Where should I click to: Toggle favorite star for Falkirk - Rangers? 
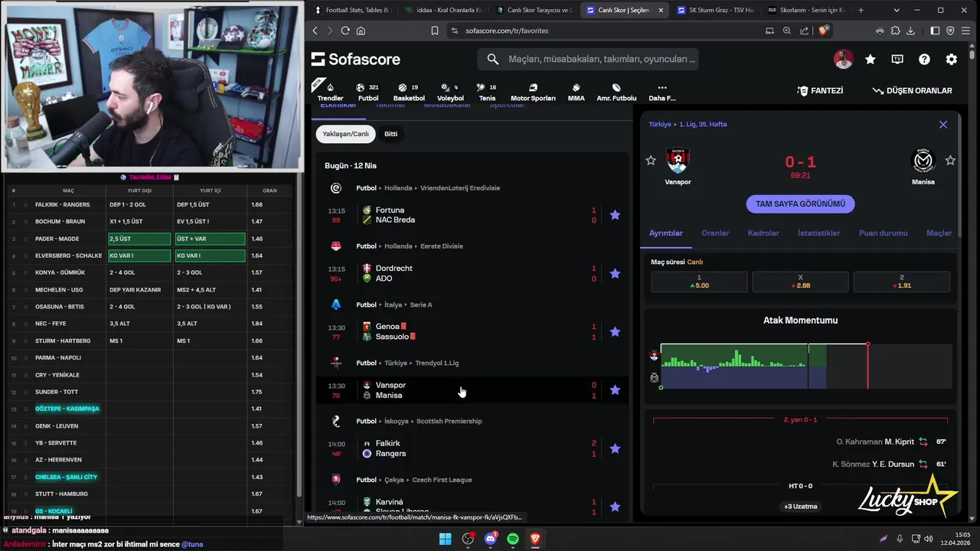pos(615,448)
